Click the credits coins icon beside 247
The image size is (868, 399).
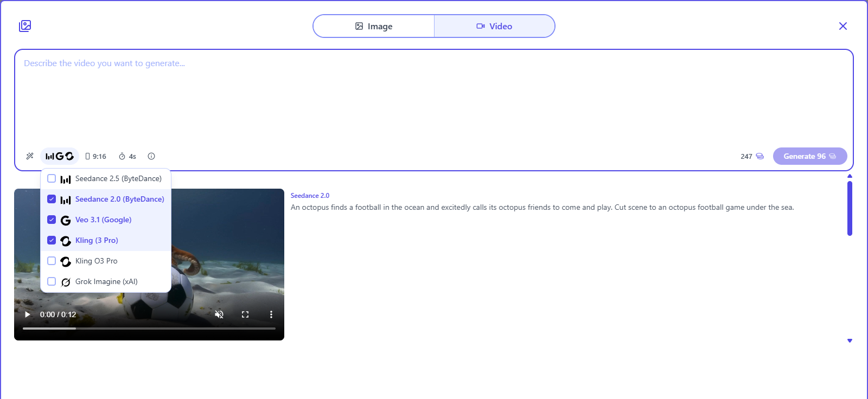point(759,156)
